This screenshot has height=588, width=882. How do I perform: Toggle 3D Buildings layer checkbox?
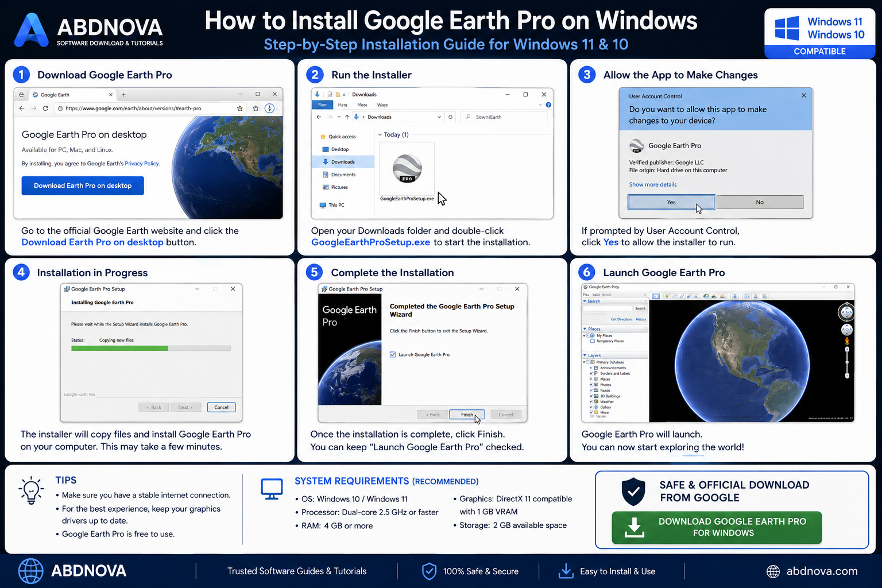pos(591,396)
